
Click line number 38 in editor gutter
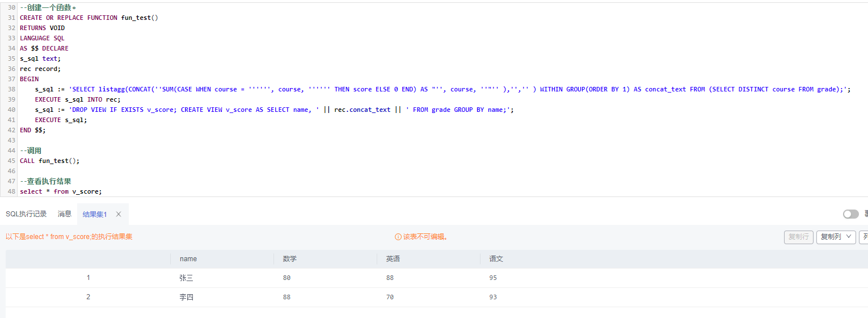pos(11,89)
